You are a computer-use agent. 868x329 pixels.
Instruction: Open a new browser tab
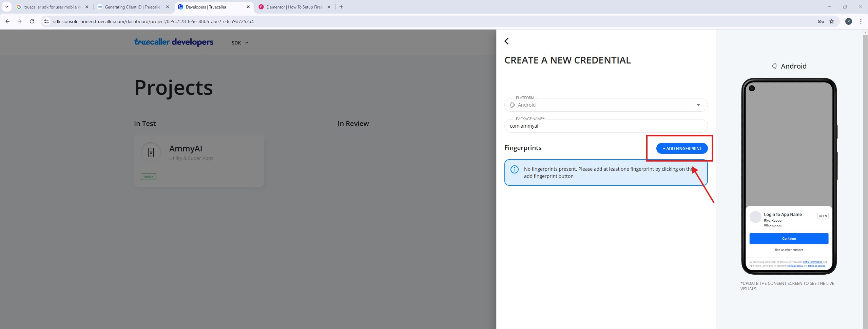[341, 7]
